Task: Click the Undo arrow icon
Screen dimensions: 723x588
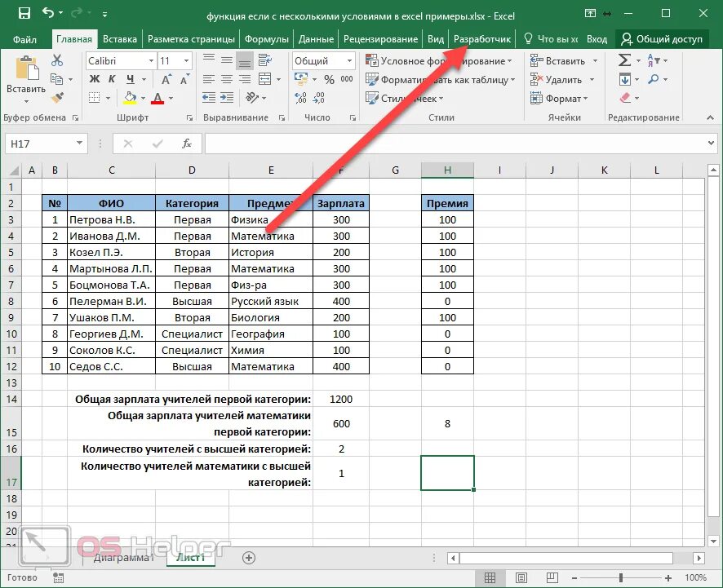Action: click(48, 13)
